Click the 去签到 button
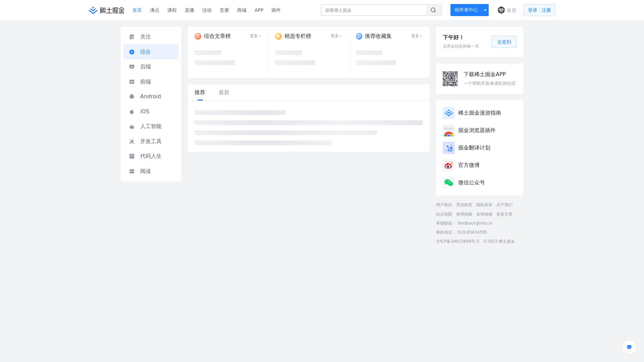The image size is (644, 362). (504, 42)
